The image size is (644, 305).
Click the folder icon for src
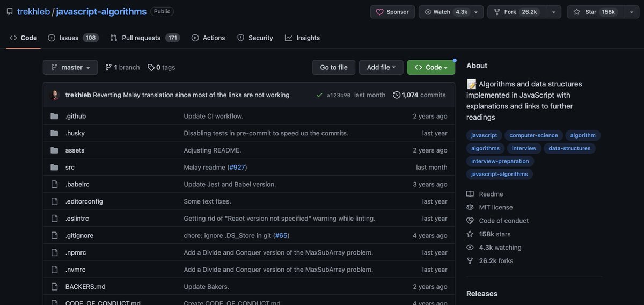click(54, 168)
